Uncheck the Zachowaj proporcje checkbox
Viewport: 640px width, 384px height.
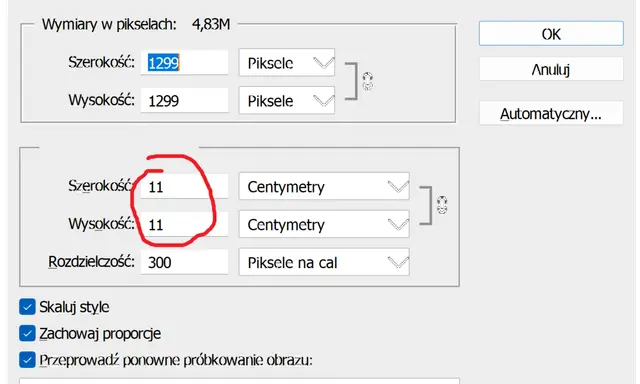pyautogui.click(x=27, y=333)
